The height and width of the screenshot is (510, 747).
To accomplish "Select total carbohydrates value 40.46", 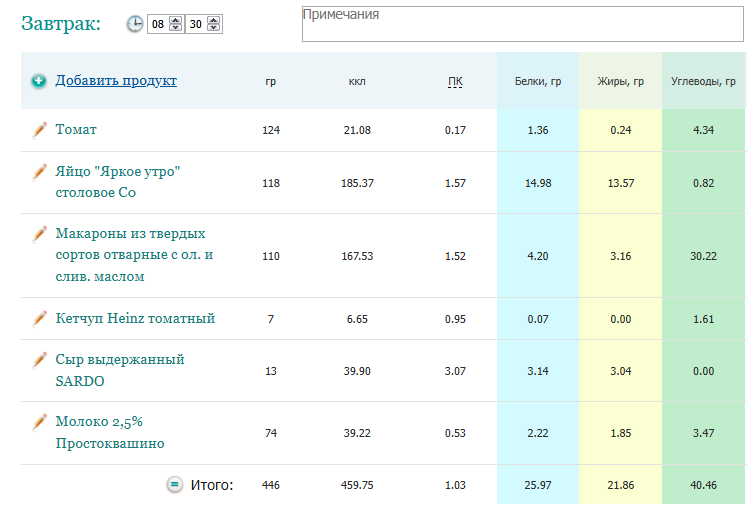I will (703, 485).
